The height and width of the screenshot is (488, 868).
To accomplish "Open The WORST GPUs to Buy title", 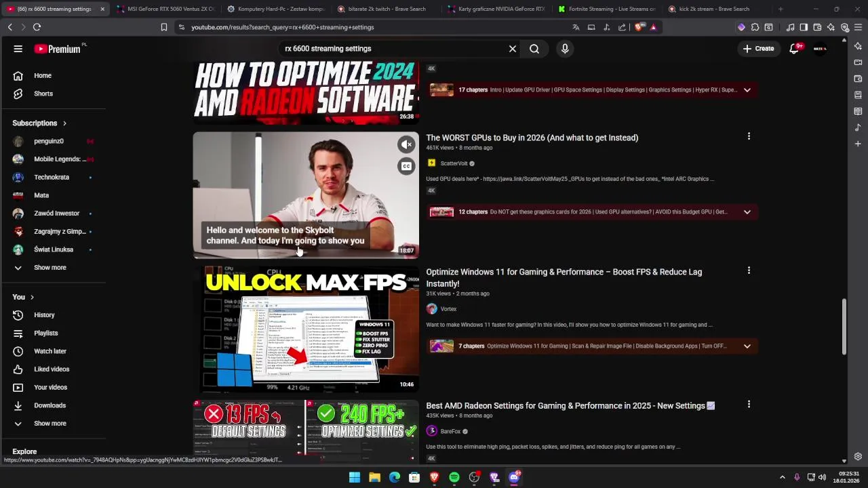I will (x=532, y=138).
